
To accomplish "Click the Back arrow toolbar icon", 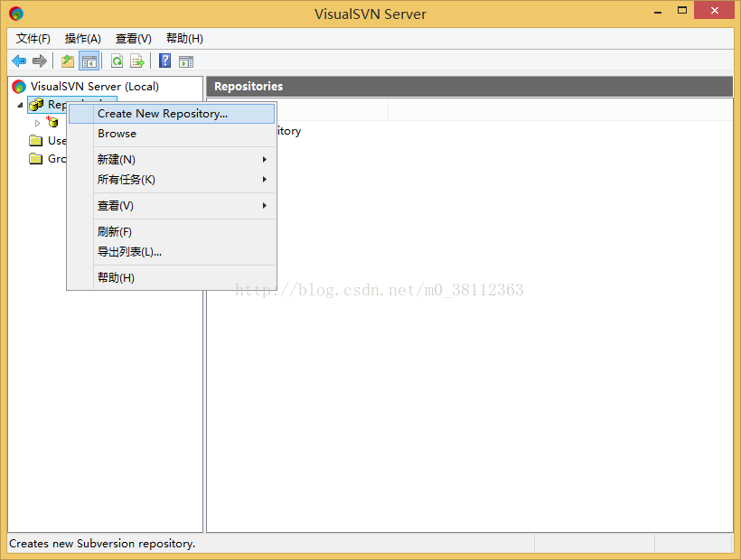I will 19,61.
